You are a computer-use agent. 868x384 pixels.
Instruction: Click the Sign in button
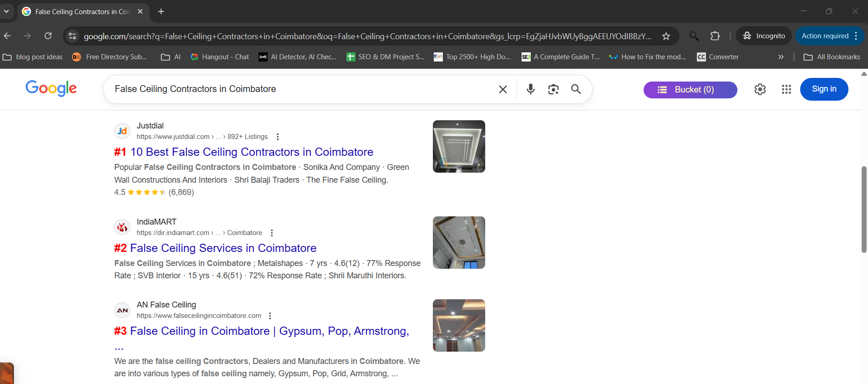(x=823, y=89)
